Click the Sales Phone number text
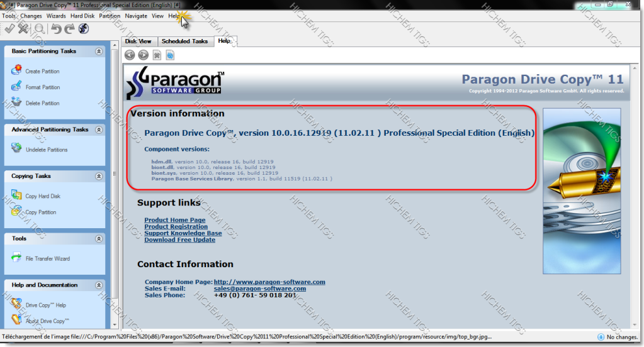 pyautogui.click(x=255, y=295)
